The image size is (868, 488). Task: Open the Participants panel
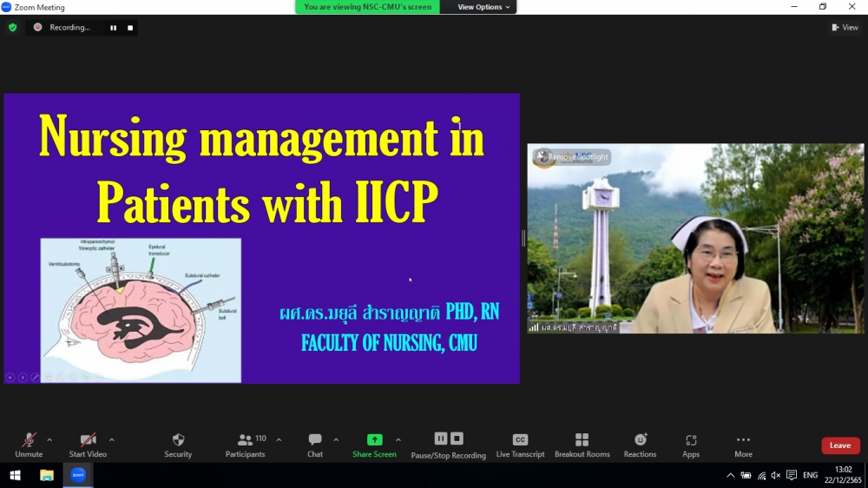(246, 445)
